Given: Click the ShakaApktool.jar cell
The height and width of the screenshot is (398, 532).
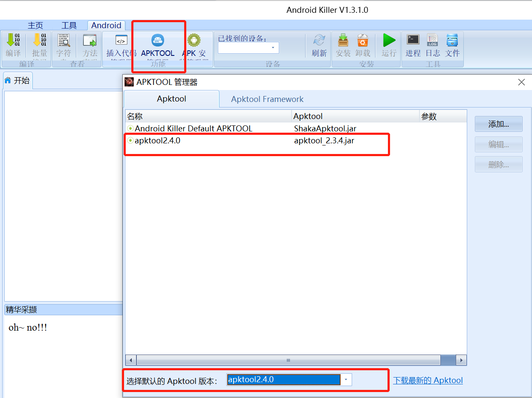Looking at the screenshot, I should coord(325,128).
